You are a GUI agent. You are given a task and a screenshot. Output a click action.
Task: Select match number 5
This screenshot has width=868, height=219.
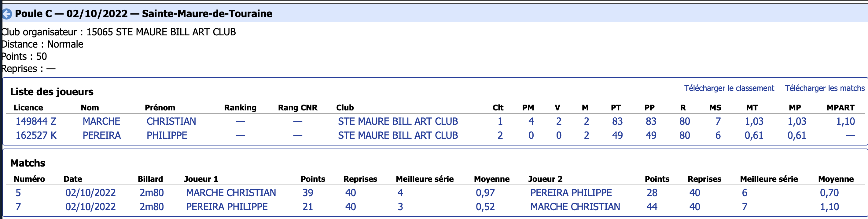coord(18,193)
